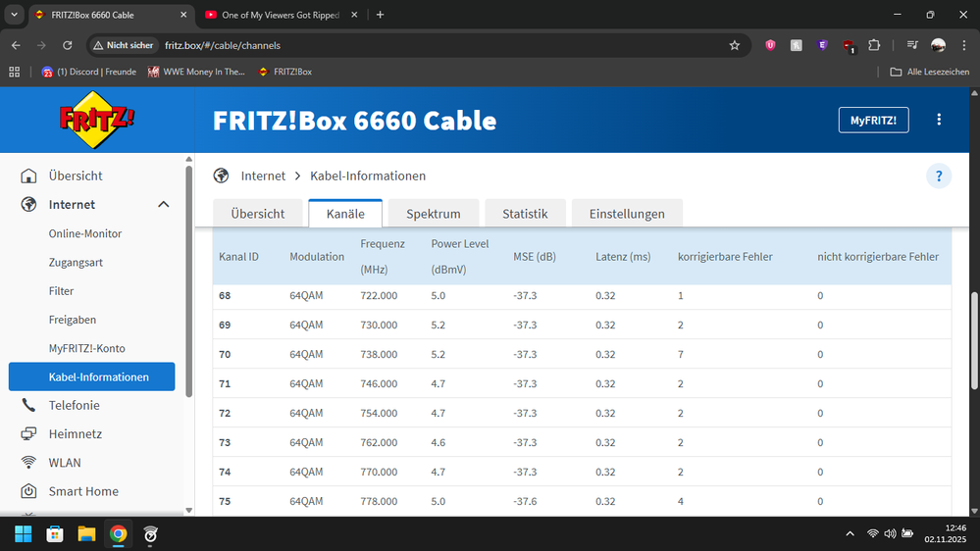This screenshot has height=551, width=980.
Task: Collapse the Internet section chevron
Action: click(x=163, y=204)
